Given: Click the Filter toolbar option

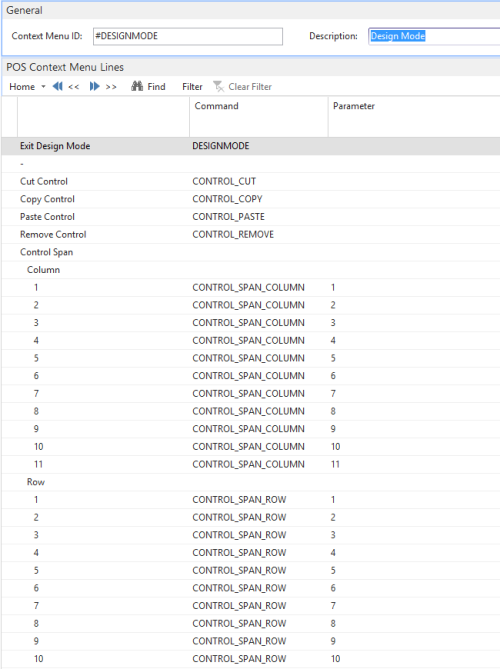Looking at the screenshot, I should click(192, 87).
